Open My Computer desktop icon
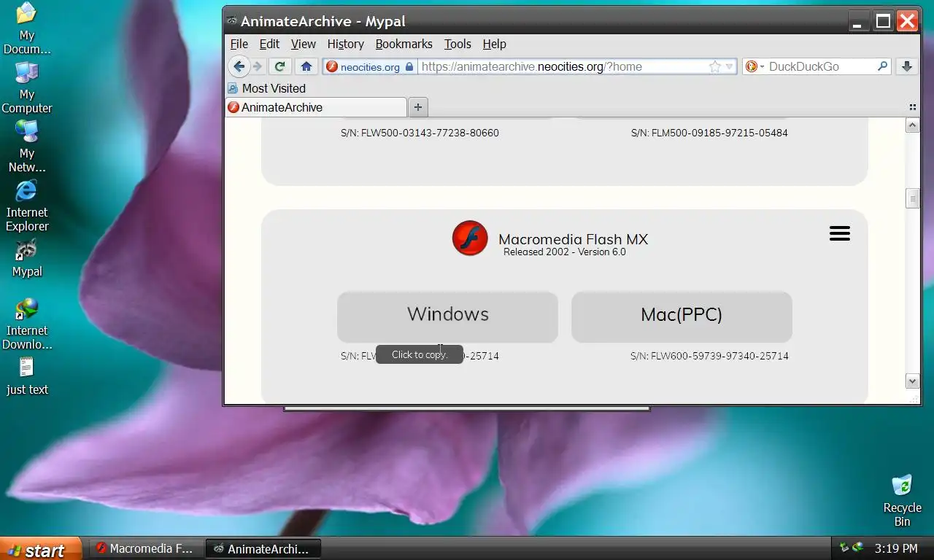 pyautogui.click(x=27, y=87)
